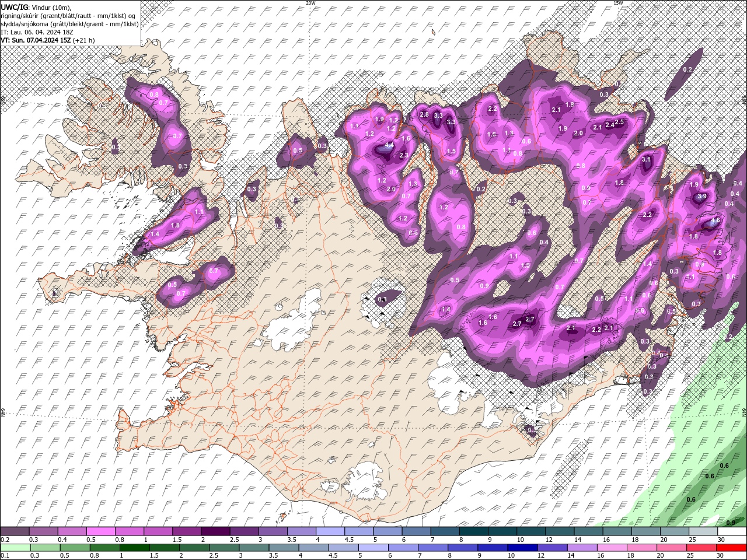747x560 pixels.
Task: Click the 2.8 snowfall value on the map
Action: (x=424, y=114)
